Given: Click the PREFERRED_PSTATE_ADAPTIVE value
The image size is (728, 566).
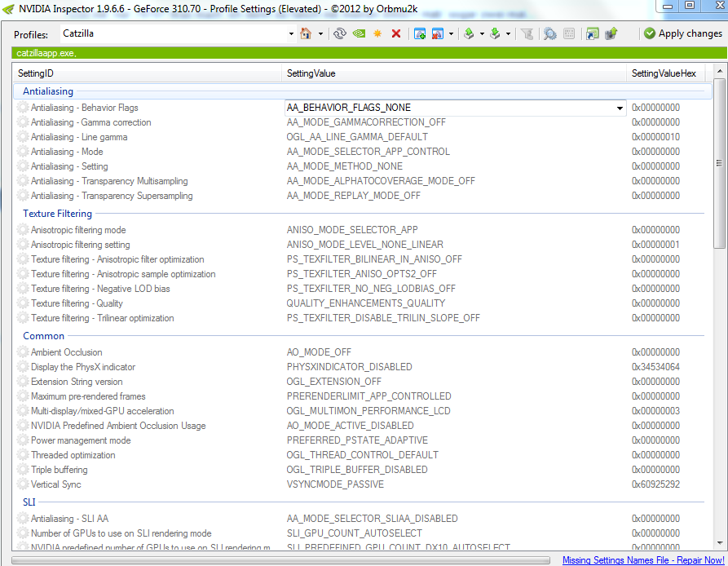Looking at the screenshot, I should (357, 440).
